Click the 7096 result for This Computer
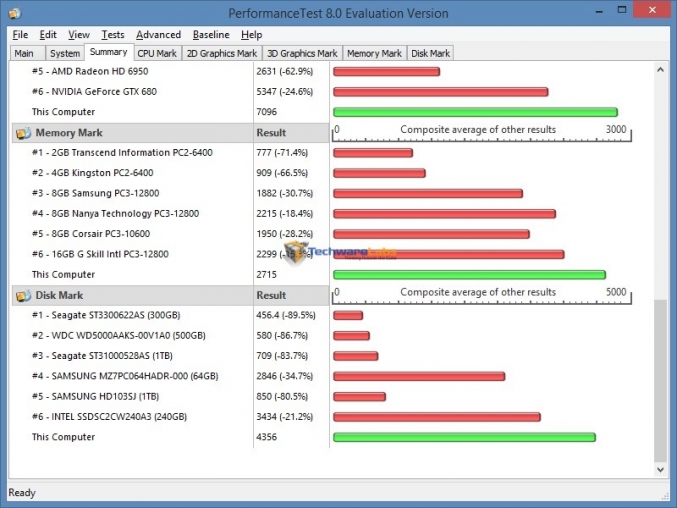The height and width of the screenshot is (508, 677). [266, 112]
